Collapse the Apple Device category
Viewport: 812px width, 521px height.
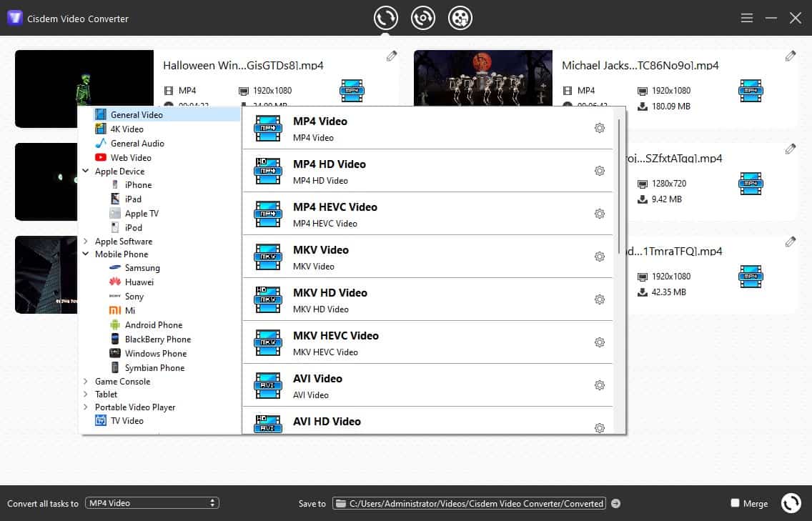coord(86,171)
